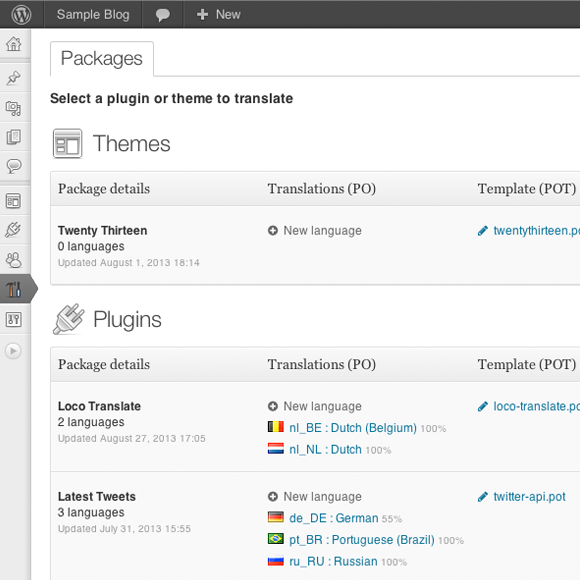Open the WordPress logo menu
580x580 pixels.
click(x=21, y=14)
